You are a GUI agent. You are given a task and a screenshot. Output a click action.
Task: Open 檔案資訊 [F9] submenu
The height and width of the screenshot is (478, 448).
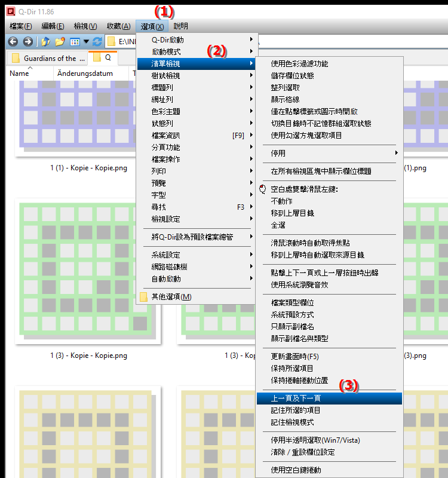pos(196,136)
